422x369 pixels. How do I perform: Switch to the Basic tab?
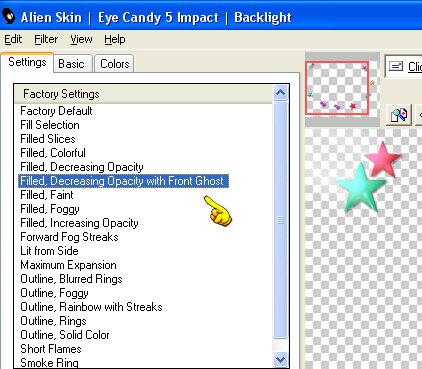[71, 64]
